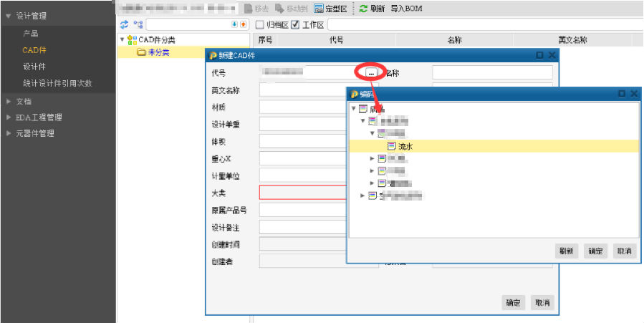Click the CAD件分类 category icon
This screenshot has height=323, width=644.
point(132,40)
